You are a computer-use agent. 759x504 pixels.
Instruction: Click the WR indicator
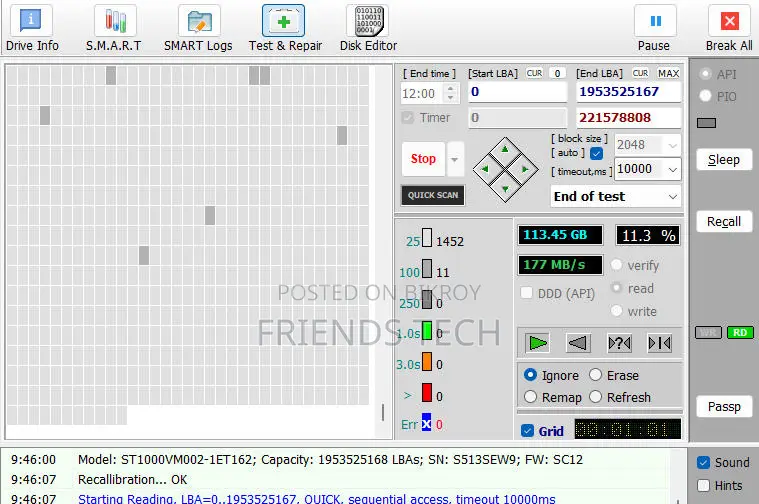[708, 333]
